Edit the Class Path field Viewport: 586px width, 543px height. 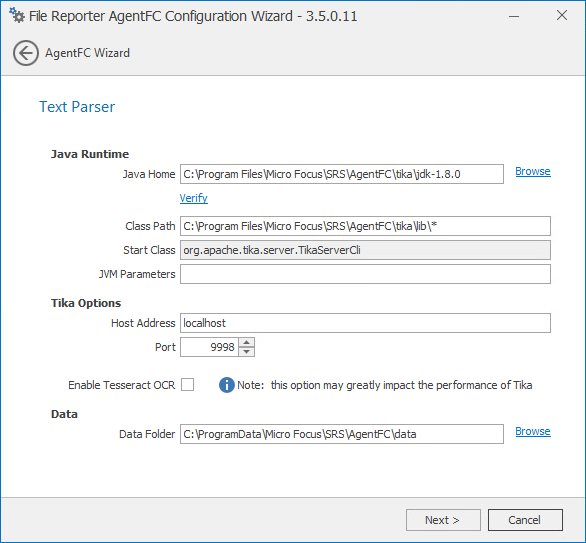365,226
